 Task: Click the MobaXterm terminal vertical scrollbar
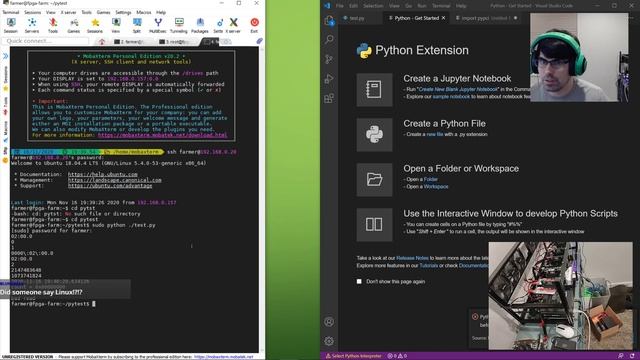click(x=261, y=200)
